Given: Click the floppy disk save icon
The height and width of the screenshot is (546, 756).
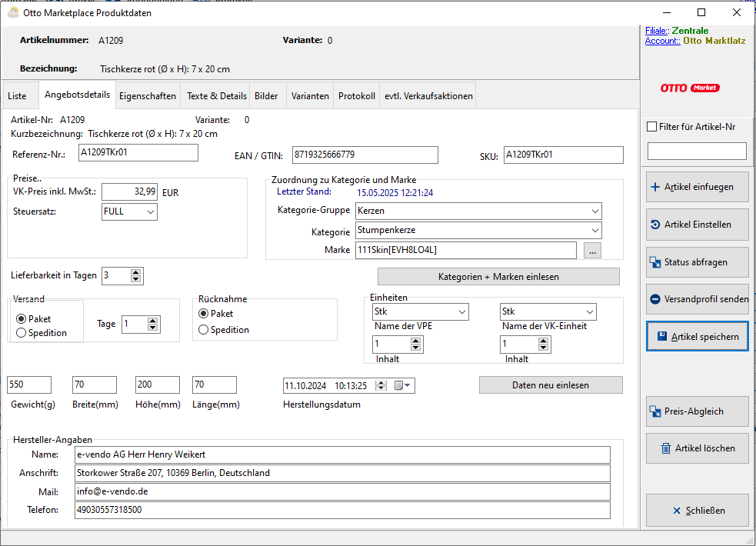Looking at the screenshot, I should pos(662,336).
